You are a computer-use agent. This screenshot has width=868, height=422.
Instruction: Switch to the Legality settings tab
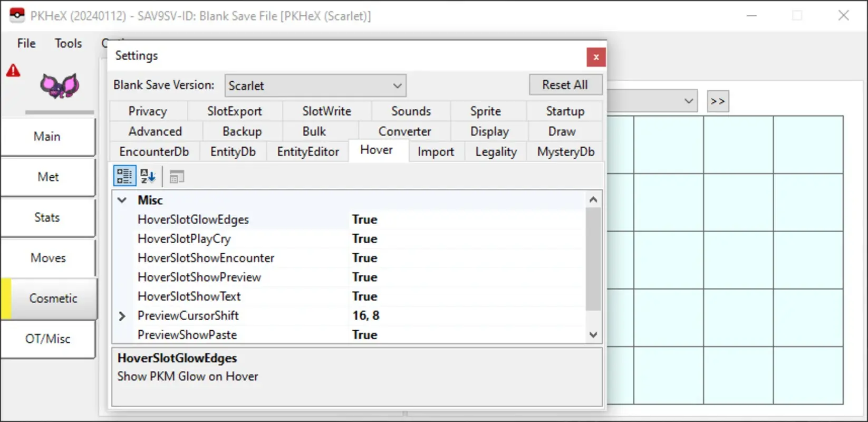click(x=495, y=152)
